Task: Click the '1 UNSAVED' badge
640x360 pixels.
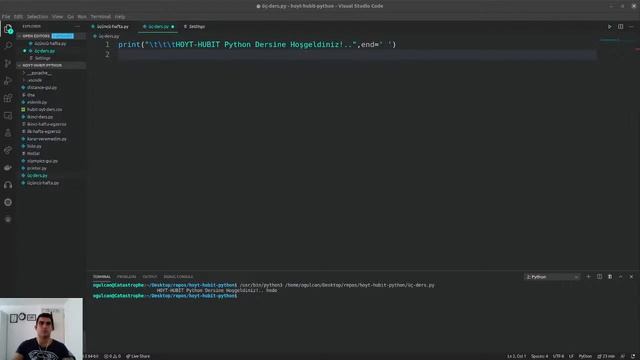Action: point(62,36)
